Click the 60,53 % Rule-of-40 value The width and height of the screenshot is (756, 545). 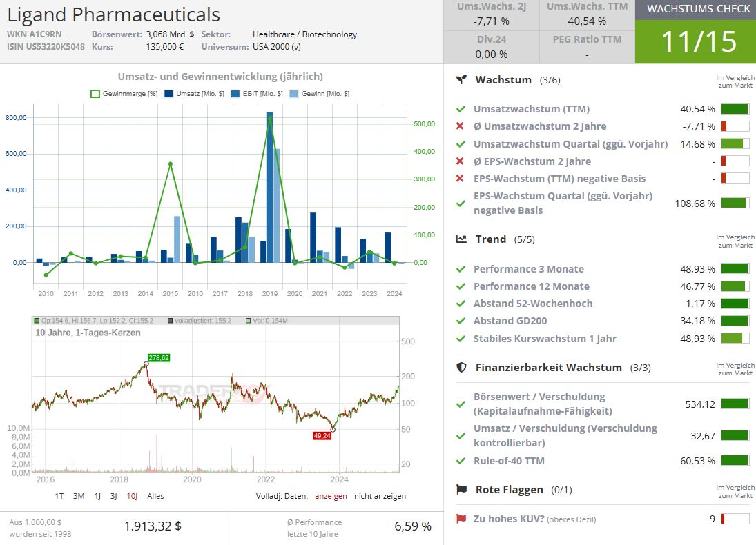[x=698, y=461]
